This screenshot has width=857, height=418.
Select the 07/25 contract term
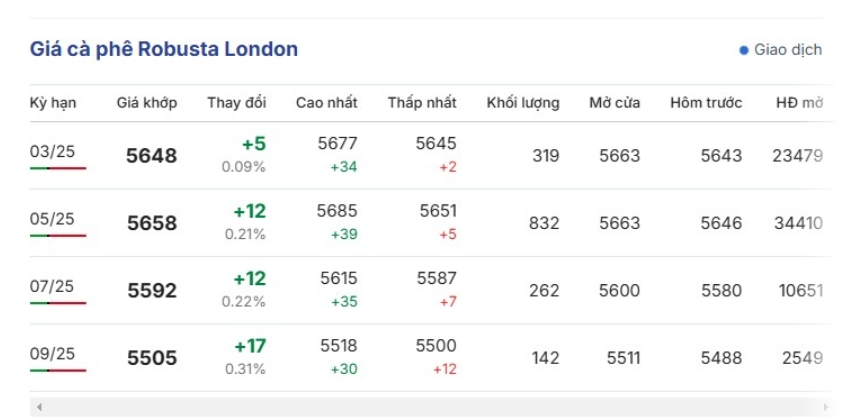click(x=52, y=286)
